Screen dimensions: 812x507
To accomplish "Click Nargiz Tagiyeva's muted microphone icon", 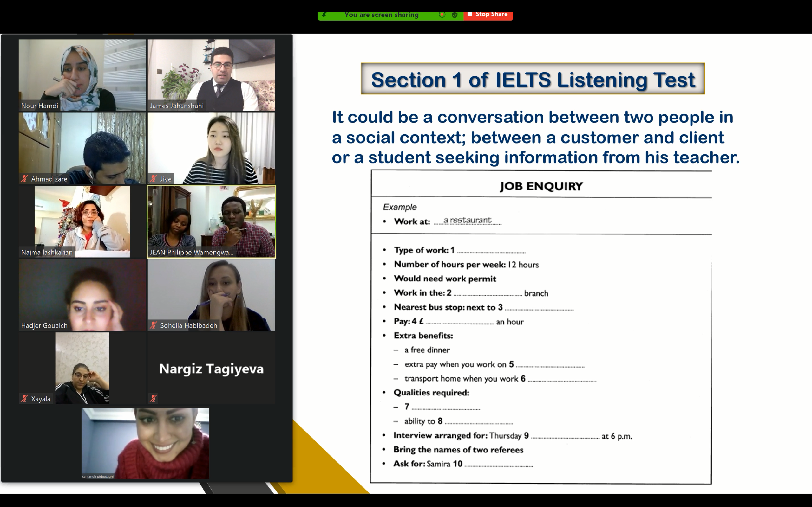I will click(153, 398).
